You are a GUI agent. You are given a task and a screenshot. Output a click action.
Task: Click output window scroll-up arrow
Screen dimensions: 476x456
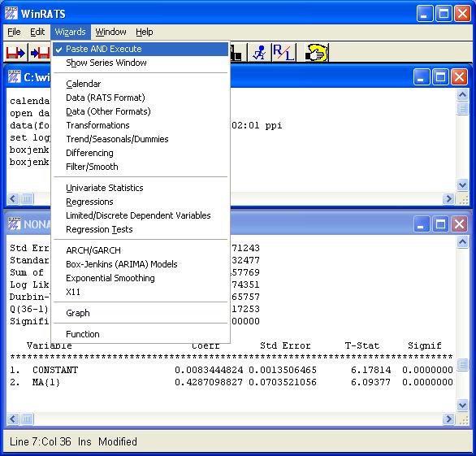(x=462, y=242)
